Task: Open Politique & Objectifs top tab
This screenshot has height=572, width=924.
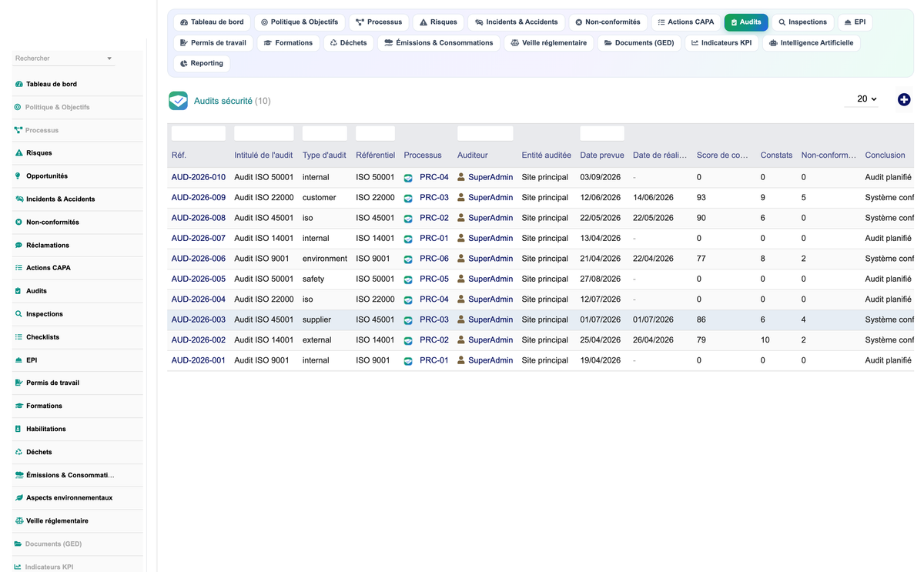Action: tap(300, 22)
